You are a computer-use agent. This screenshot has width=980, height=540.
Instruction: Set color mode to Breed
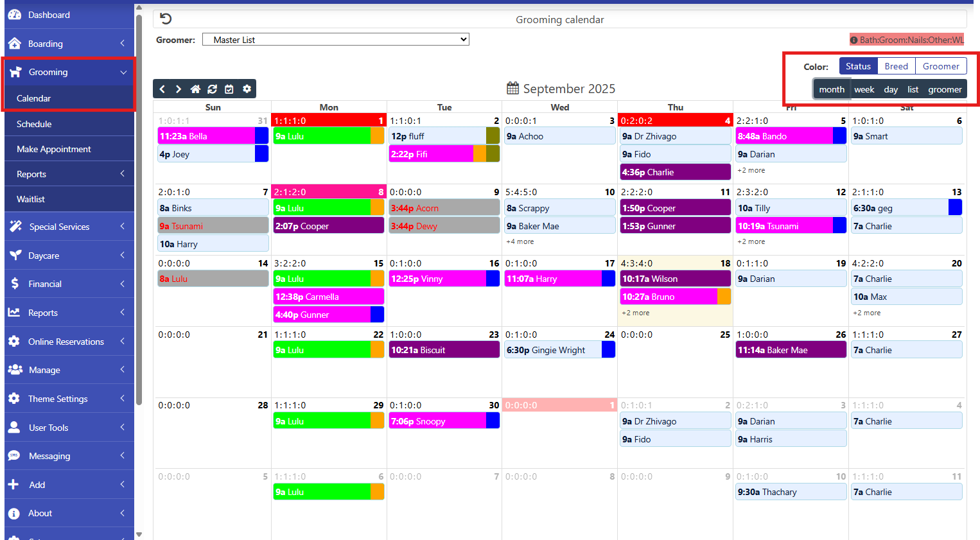coord(896,66)
